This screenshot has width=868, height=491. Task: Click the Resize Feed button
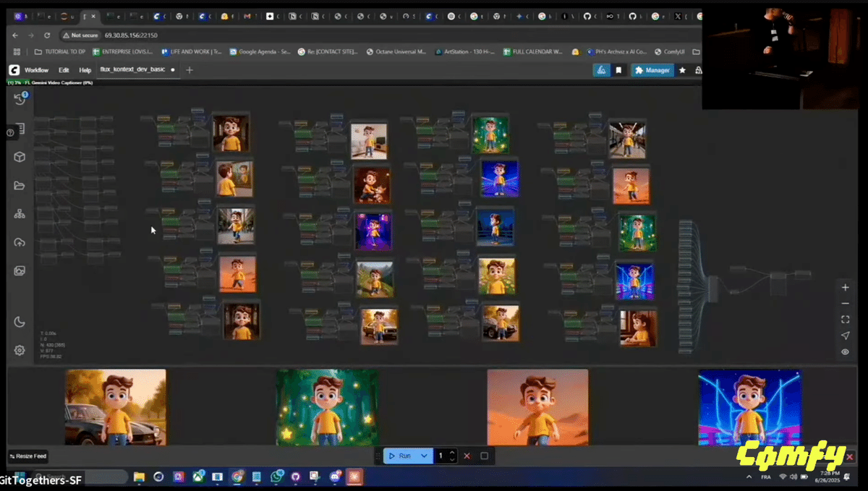[x=28, y=456]
